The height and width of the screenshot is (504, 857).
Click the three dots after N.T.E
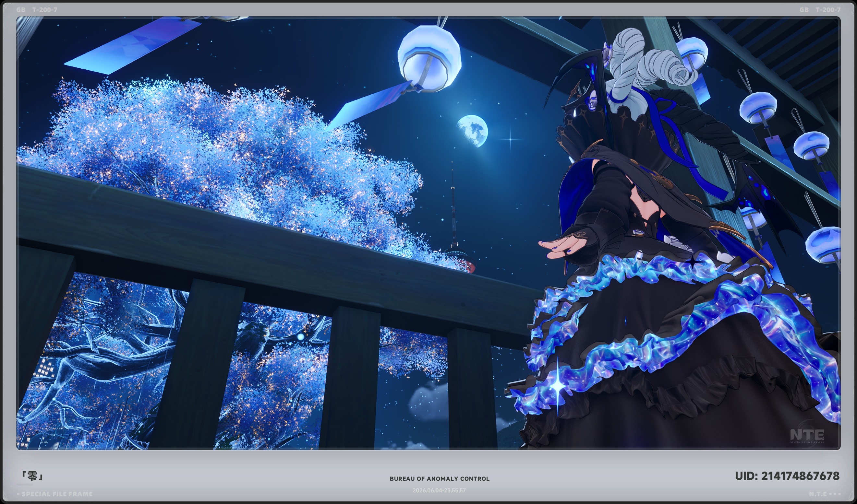[x=835, y=494]
